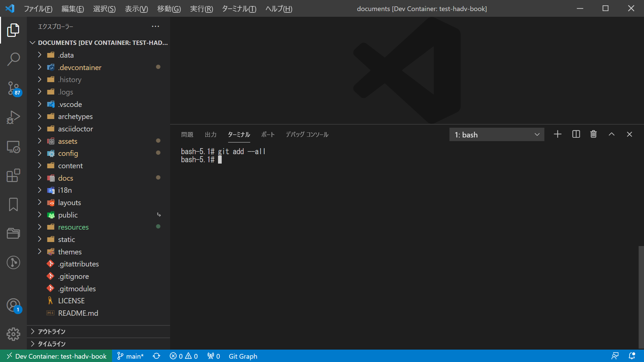This screenshot has width=644, height=362.
Task: Open the ヘルプ(H) menu
Action: (279, 9)
